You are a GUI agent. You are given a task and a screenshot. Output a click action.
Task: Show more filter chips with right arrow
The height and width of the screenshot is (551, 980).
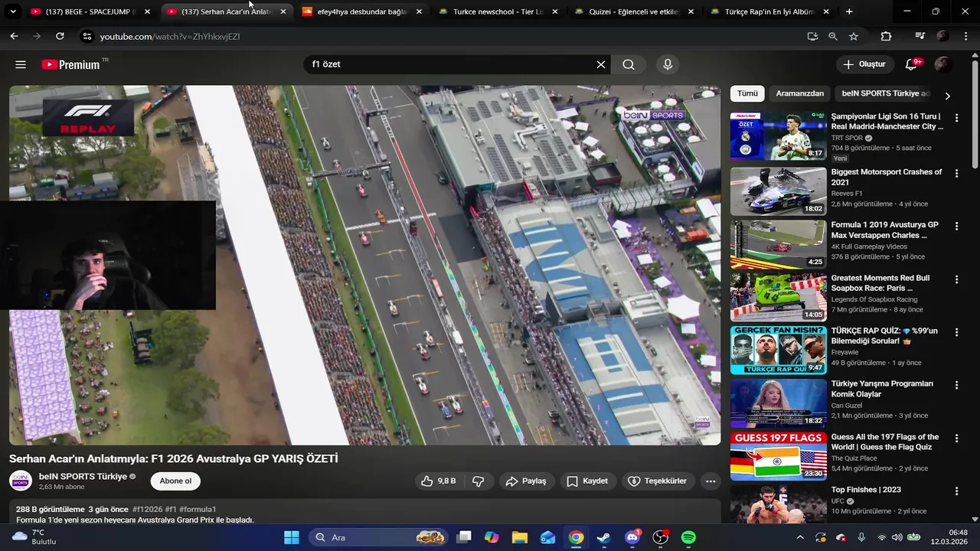point(947,96)
